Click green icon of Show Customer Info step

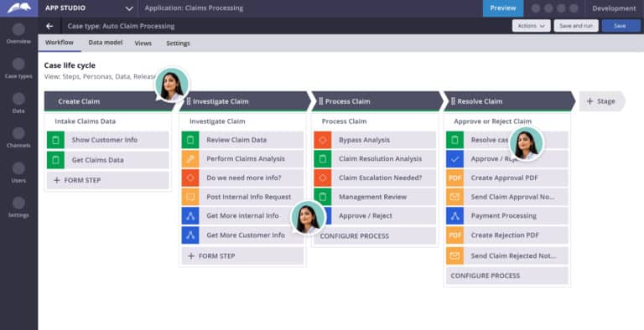click(55, 140)
